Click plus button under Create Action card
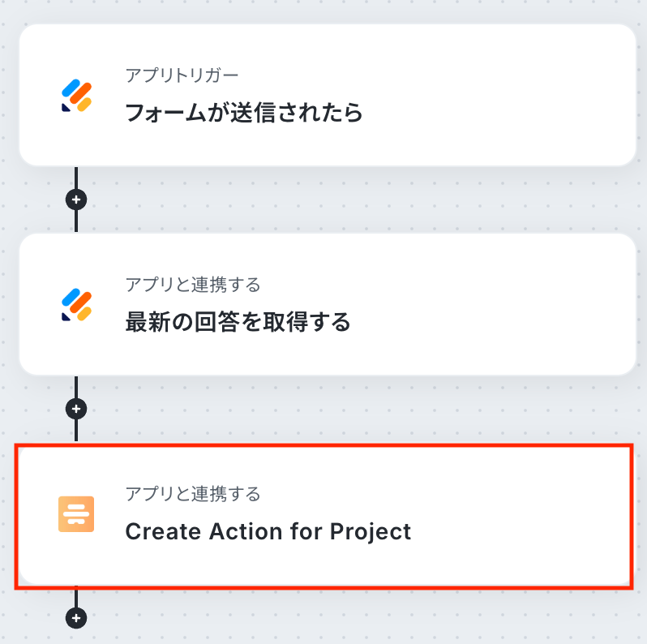The height and width of the screenshot is (644, 647). point(76,618)
